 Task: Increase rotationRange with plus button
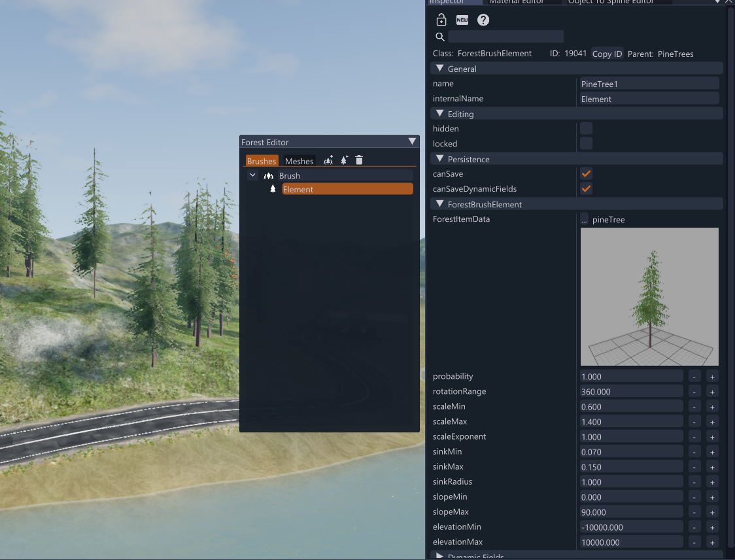[712, 392]
